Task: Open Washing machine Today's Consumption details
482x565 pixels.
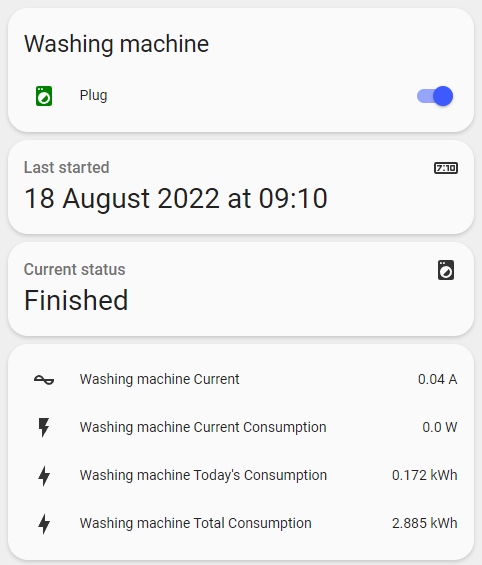Action: 241,476
